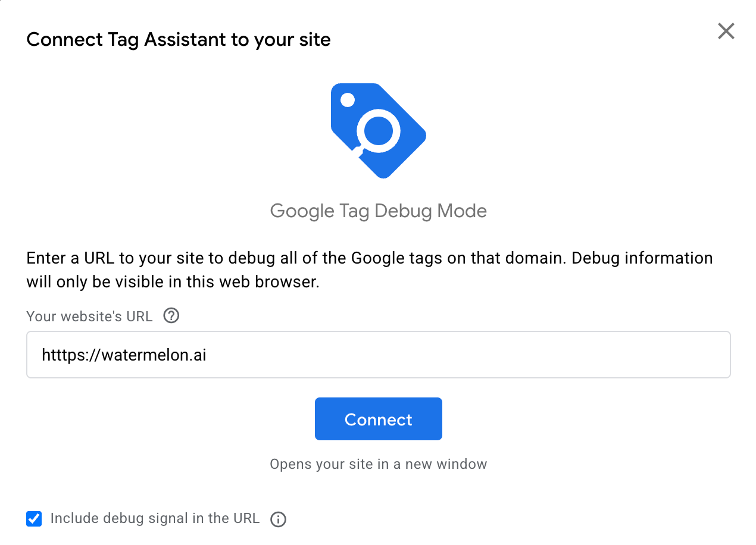This screenshot has height=545, width=756.
Task: Click the 'Connect Tag Assistant to your site' heading
Action: [x=178, y=39]
